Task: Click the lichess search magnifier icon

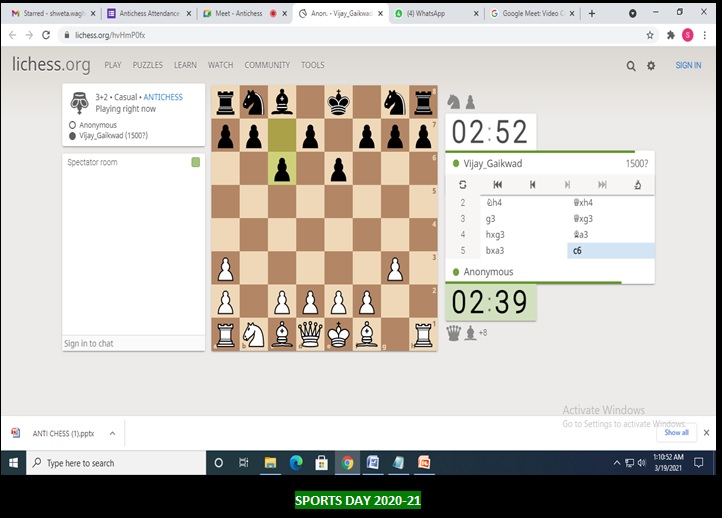Action: pyautogui.click(x=631, y=66)
